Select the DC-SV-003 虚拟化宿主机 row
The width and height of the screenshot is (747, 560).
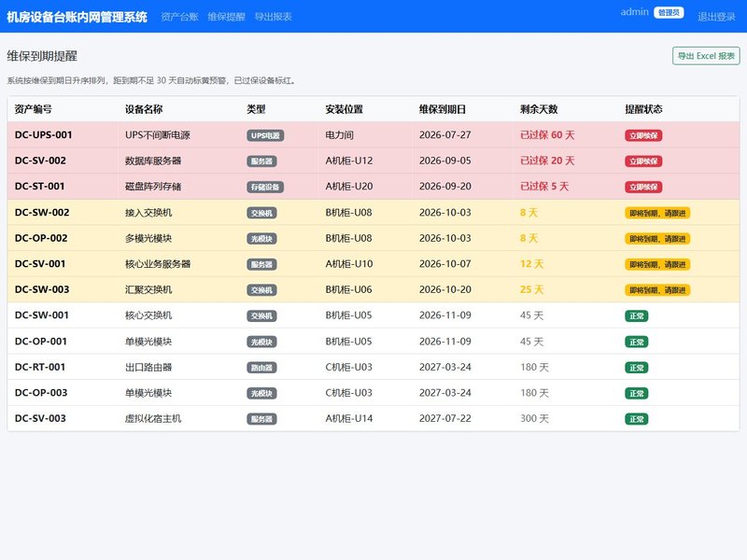coord(373,418)
